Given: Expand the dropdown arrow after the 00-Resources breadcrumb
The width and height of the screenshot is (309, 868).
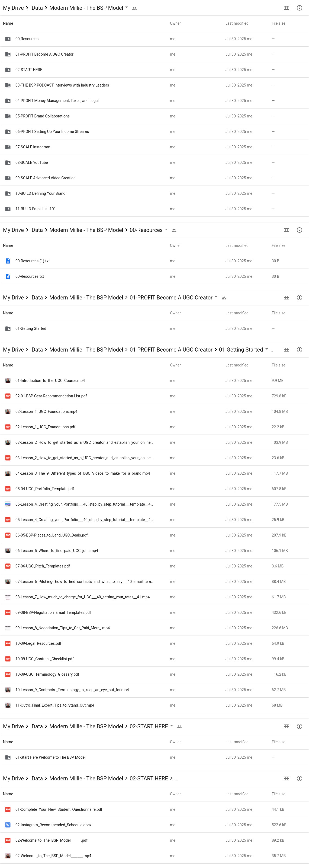Looking at the screenshot, I should tap(166, 229).
